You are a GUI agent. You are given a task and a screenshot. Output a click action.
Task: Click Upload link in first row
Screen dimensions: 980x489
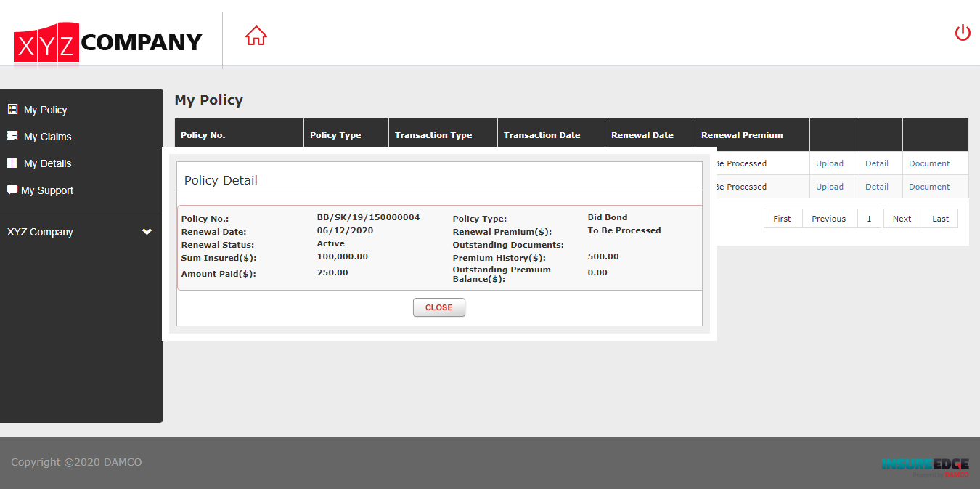[x=830, y=163]
